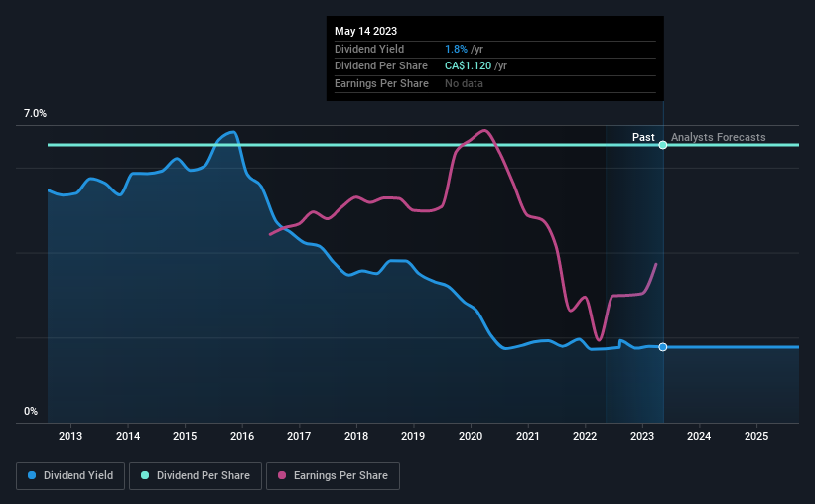Click the teal Dividend Per Share legend dot
815x504 pixels.
tap(145, 475)
